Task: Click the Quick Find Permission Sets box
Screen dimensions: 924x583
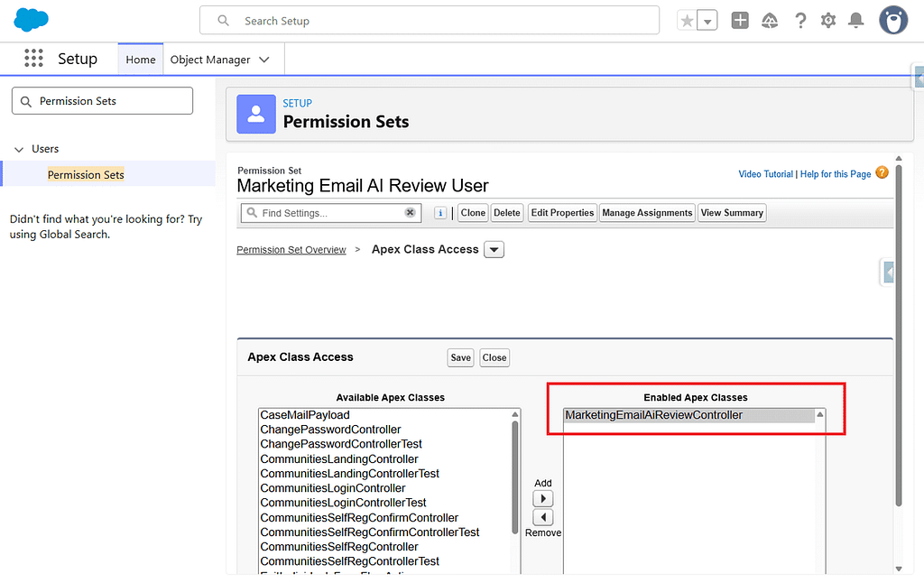Action: click(103, 101)
